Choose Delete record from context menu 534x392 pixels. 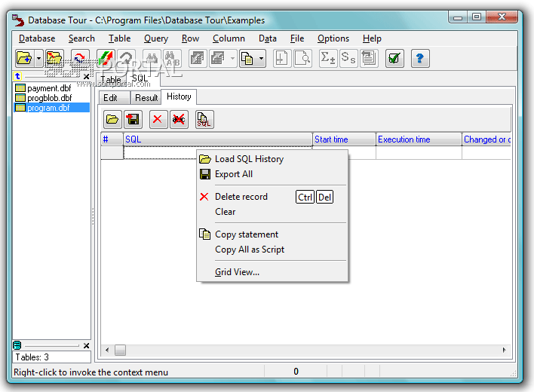(x=272, y=197)
